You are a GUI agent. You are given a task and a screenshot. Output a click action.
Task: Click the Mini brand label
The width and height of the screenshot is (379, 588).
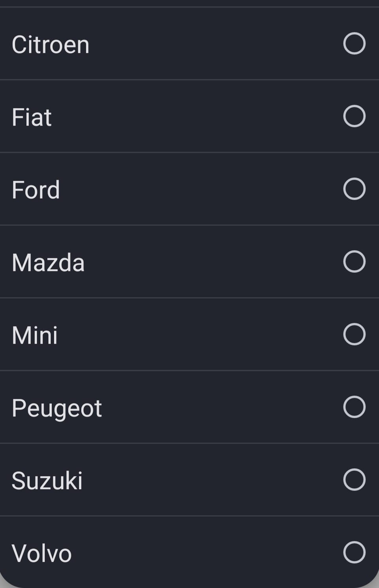[x=35, y=335]
